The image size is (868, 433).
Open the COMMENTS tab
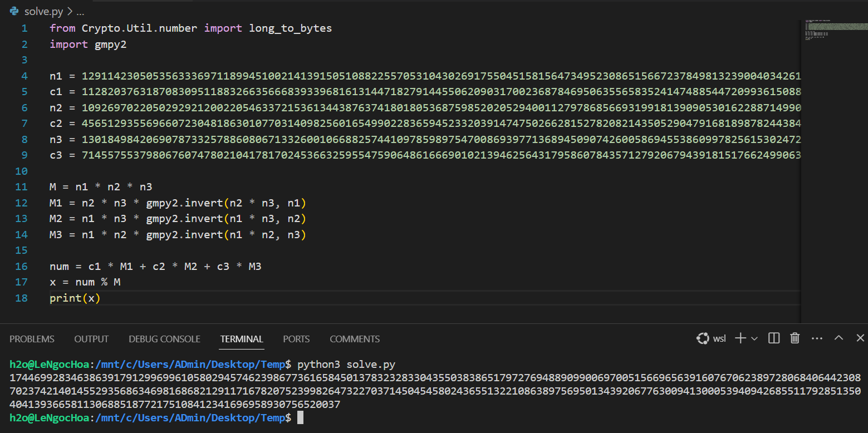(355, 339)
